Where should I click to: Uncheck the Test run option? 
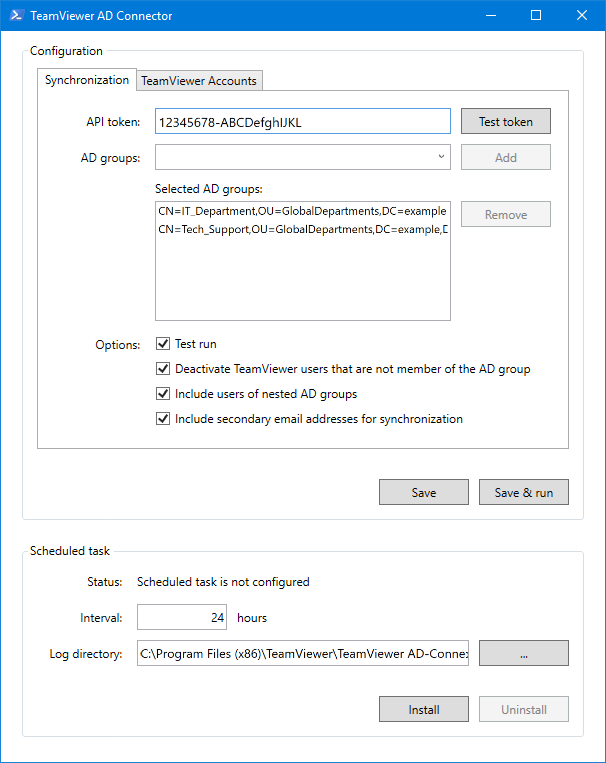163,344
